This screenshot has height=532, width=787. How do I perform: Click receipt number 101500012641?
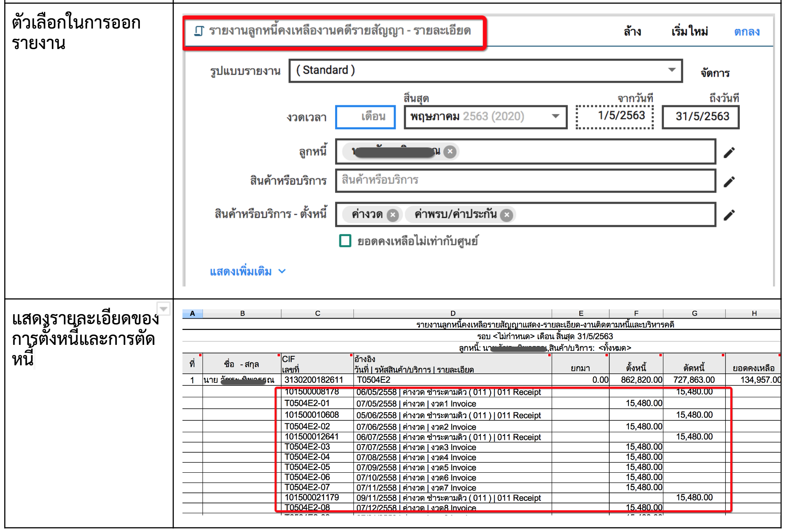(x=312, y=437)
